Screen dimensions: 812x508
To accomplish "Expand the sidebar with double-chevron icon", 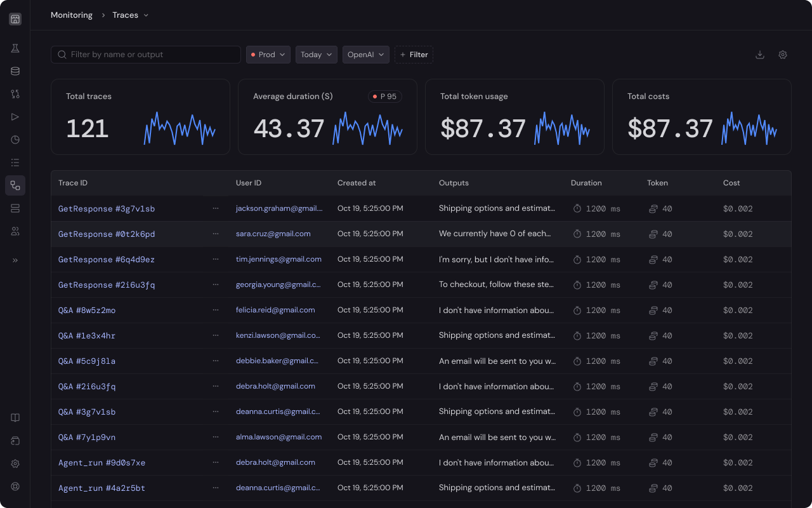I will tap(15, 260).
